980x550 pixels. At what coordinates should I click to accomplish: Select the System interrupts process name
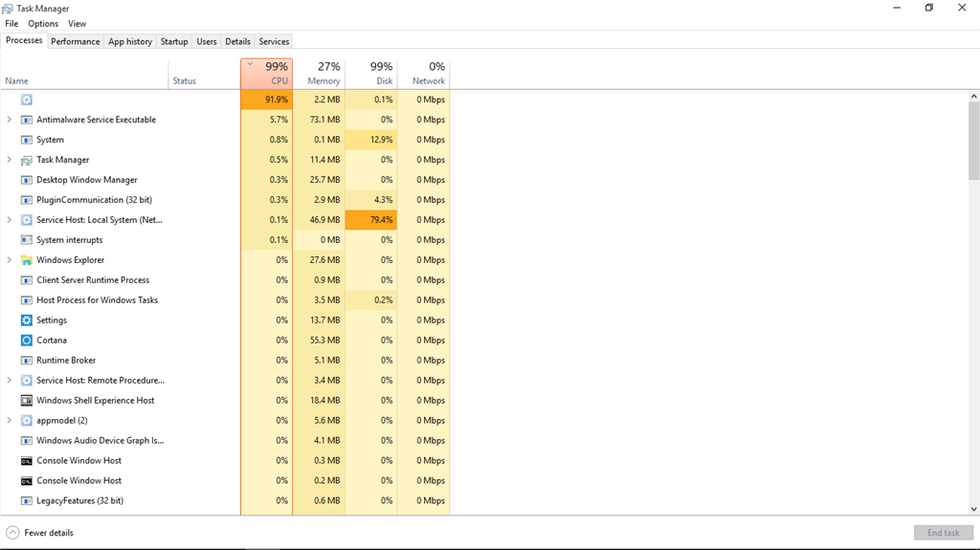point(69,240)
